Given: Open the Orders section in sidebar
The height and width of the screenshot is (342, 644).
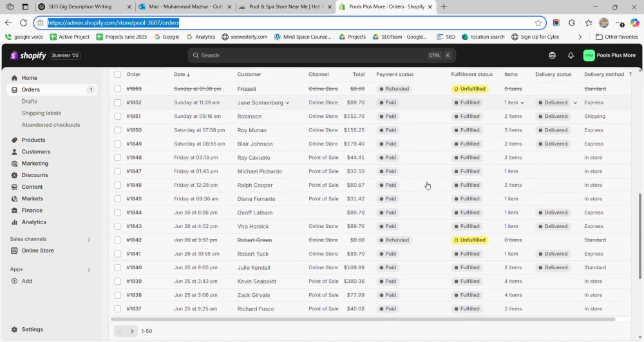Looking at the screenshot, I should [x=31, y=90].
